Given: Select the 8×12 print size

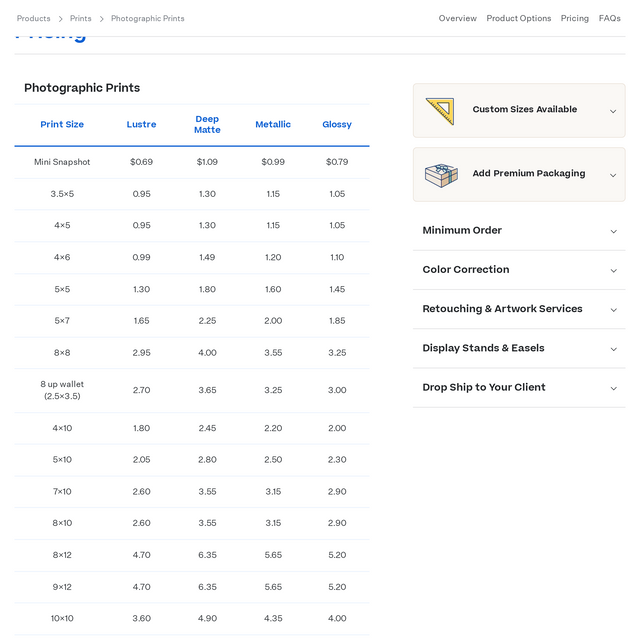Looking at the screenshot, I should (62, 555).
